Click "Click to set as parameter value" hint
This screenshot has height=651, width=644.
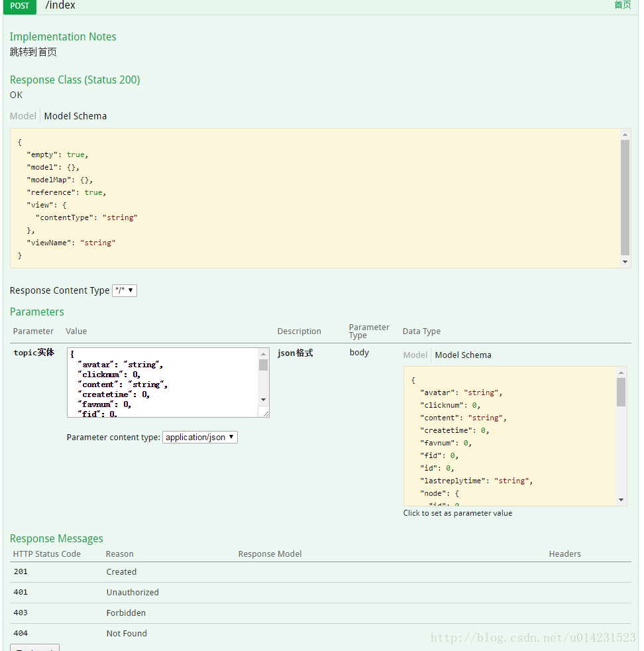point(458,513)
